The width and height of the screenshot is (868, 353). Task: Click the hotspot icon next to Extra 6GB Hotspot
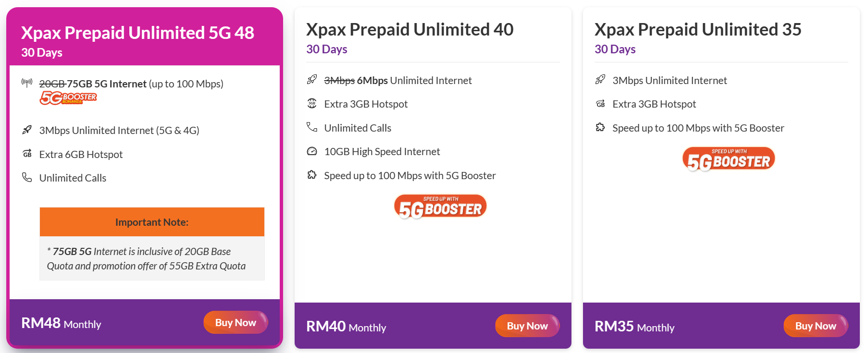27,154
